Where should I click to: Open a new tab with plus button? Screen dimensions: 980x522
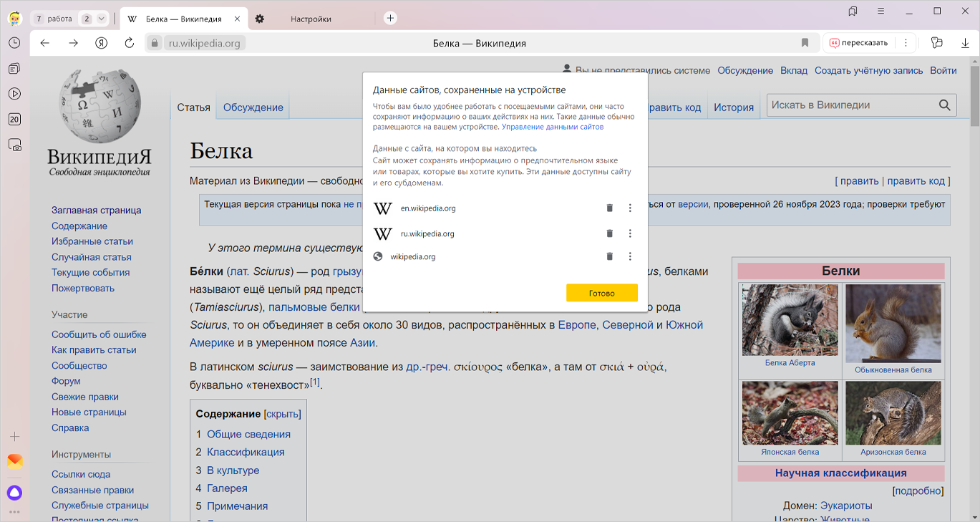point(390,19)
